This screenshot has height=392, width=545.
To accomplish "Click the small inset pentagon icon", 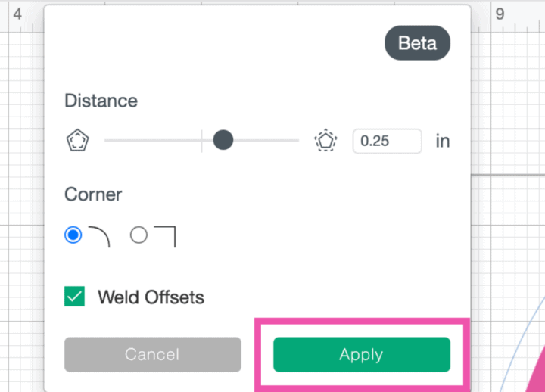I will [78, 141].
